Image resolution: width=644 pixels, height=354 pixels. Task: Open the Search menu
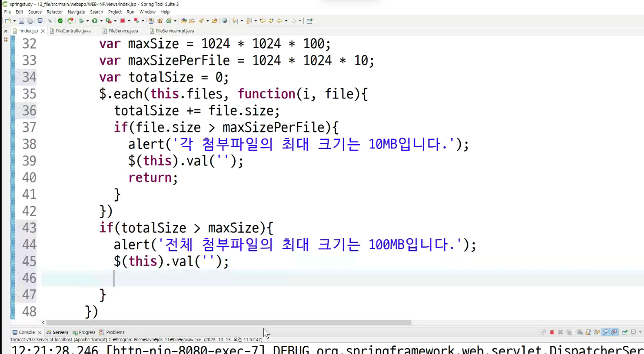(x=96, y=12)
